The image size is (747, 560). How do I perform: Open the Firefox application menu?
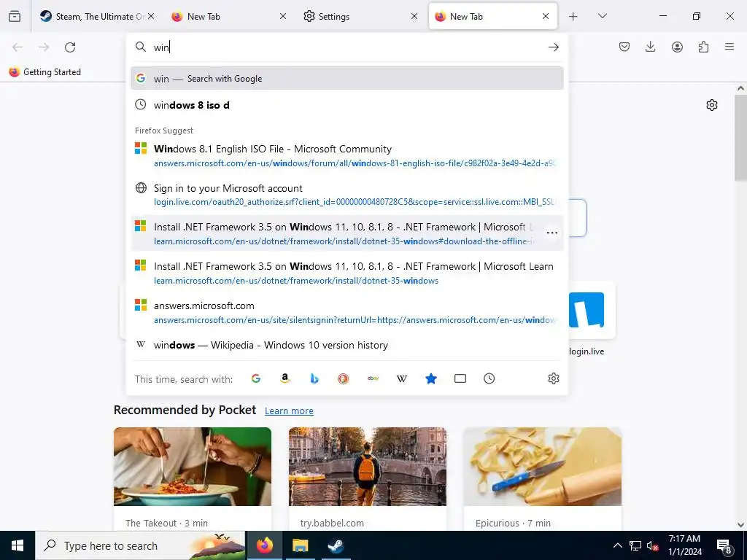click(729, 47)
